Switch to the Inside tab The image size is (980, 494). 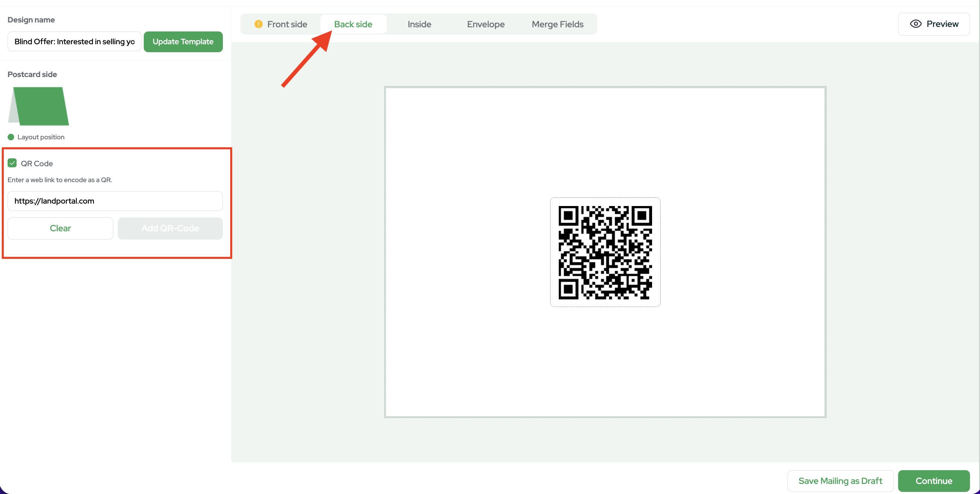[419, 24]
